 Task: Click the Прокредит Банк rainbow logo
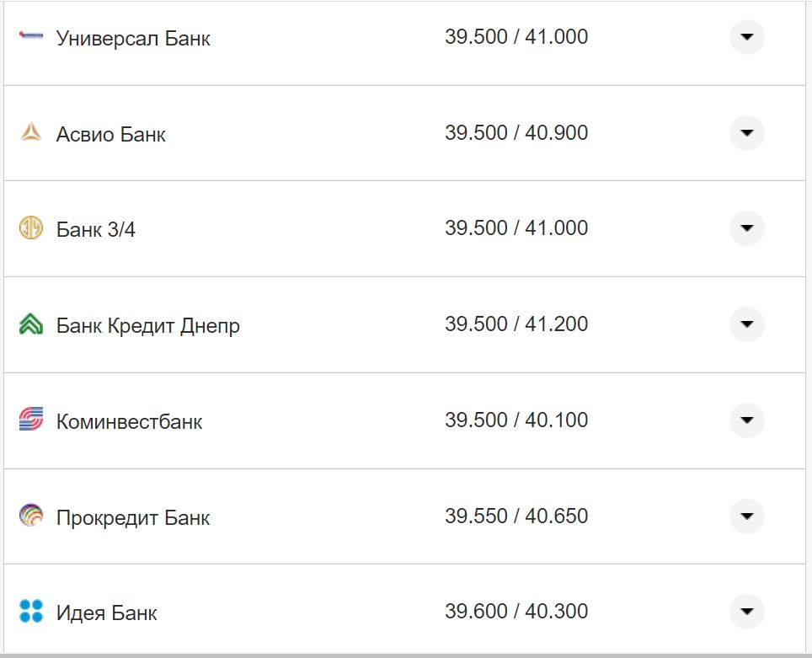pos(31,516)
